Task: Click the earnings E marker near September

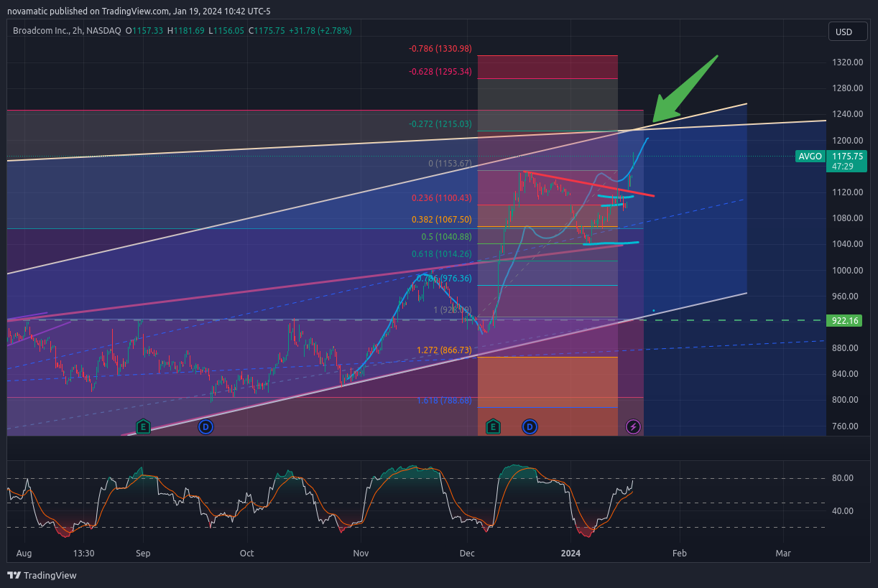Action: pyautogui.click(x=143, y=426)
